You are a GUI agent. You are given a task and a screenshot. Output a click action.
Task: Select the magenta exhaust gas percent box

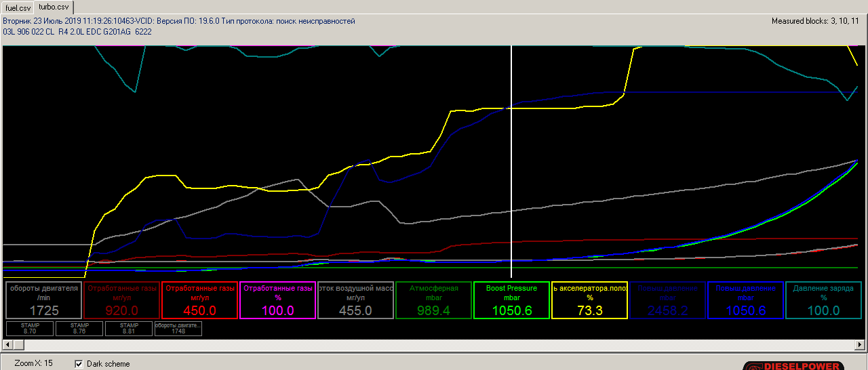click(x=277, y=300)
